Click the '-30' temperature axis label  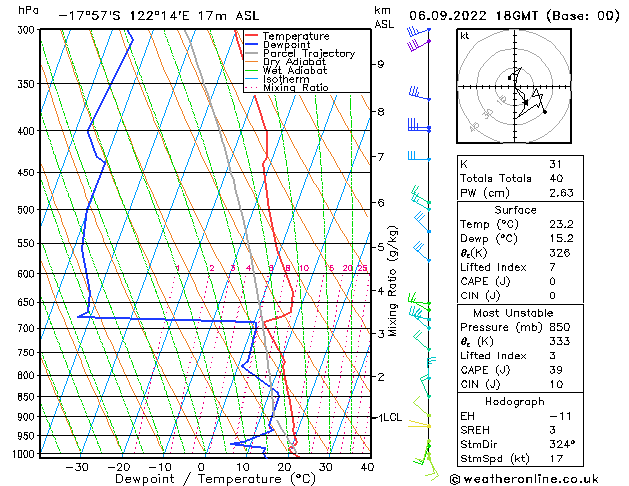click(x=77, y=467)
